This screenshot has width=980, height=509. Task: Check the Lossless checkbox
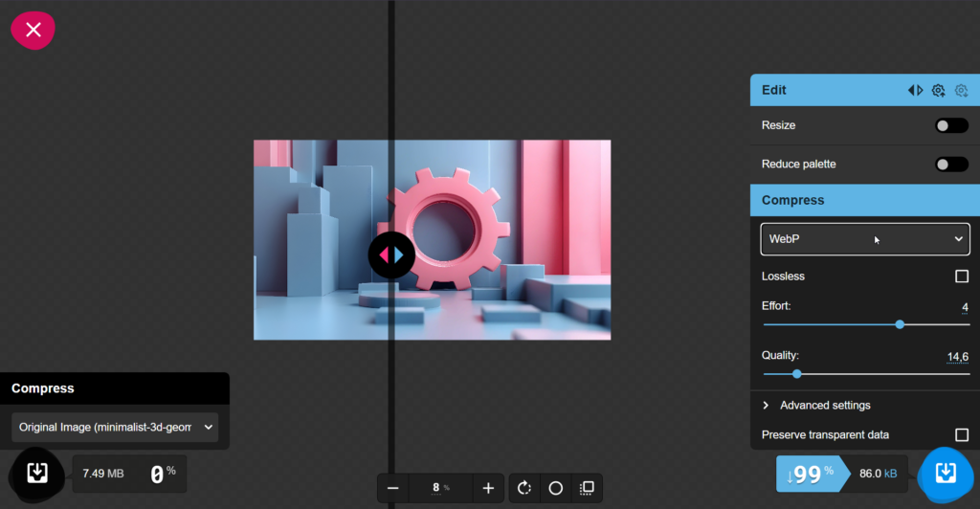pos(962,277)
